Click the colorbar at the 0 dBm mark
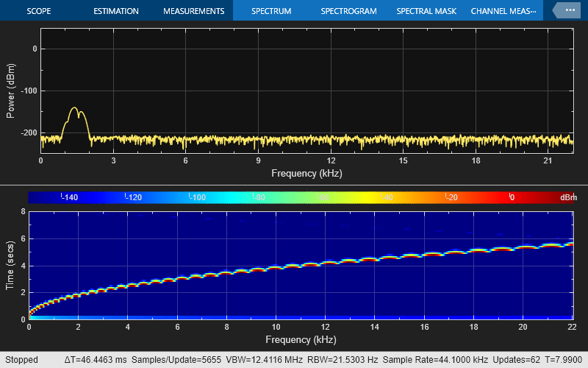The image size is (588, 368). pos(510,197)
